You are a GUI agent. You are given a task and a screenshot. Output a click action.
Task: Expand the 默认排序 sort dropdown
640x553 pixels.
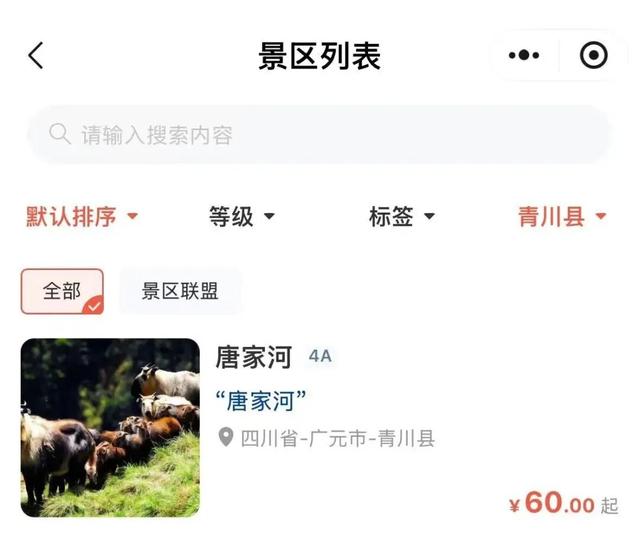[82, 216]
